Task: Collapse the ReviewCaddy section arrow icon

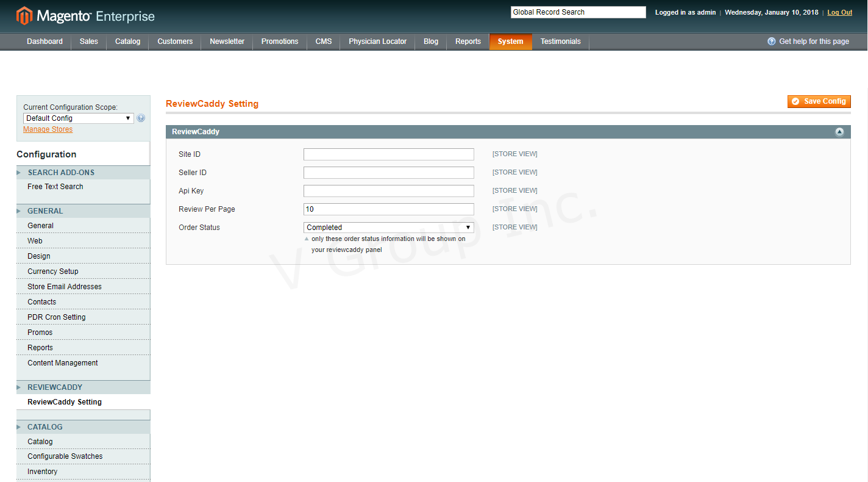Action: 839,132
